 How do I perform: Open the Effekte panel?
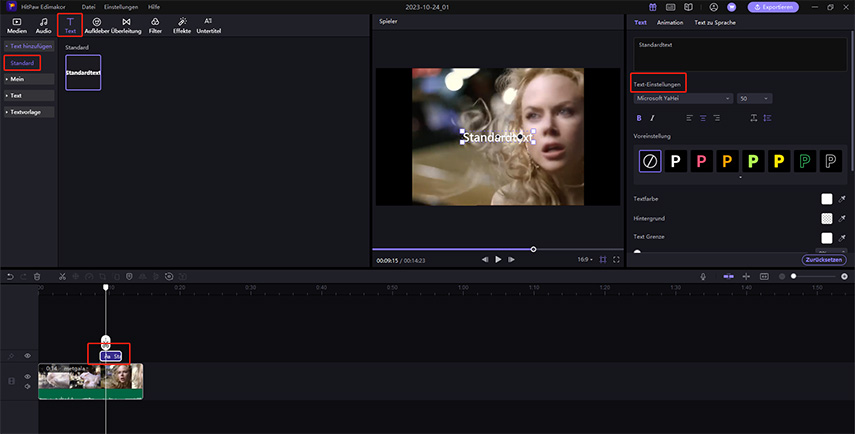pyautogui.click(x=182, y=25)
